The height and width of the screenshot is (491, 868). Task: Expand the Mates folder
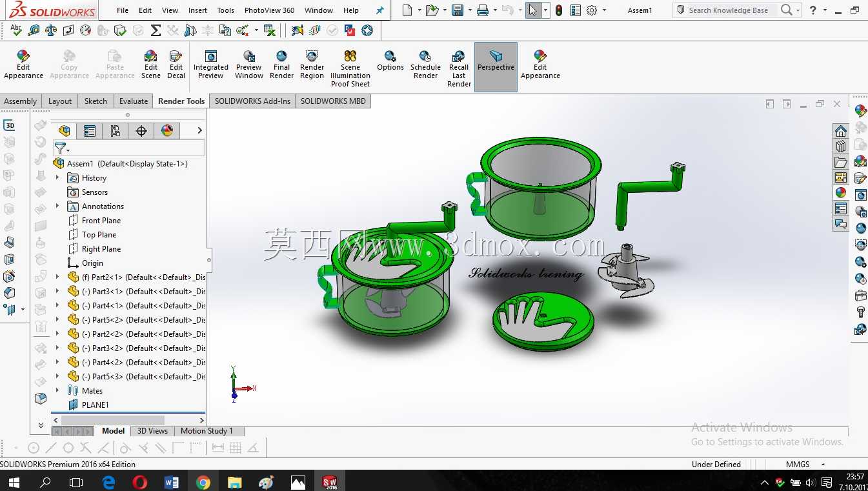pyautogui.click(x=57, y=391)
